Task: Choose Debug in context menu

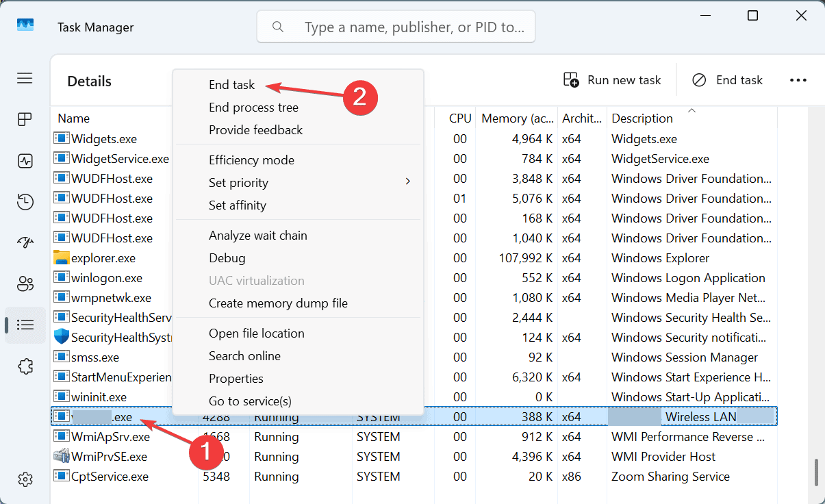Action: pos(227,258)
